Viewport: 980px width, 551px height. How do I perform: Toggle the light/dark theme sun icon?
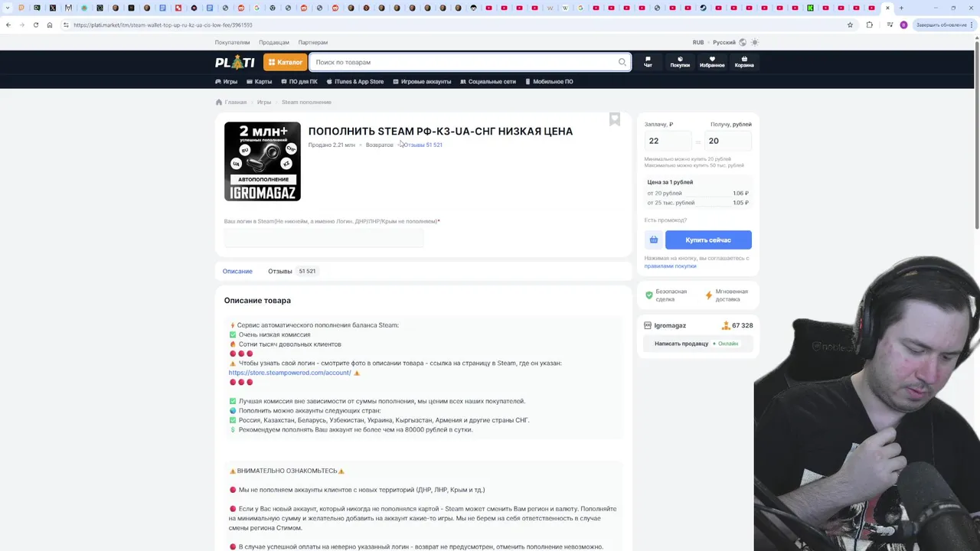[755, 42]
